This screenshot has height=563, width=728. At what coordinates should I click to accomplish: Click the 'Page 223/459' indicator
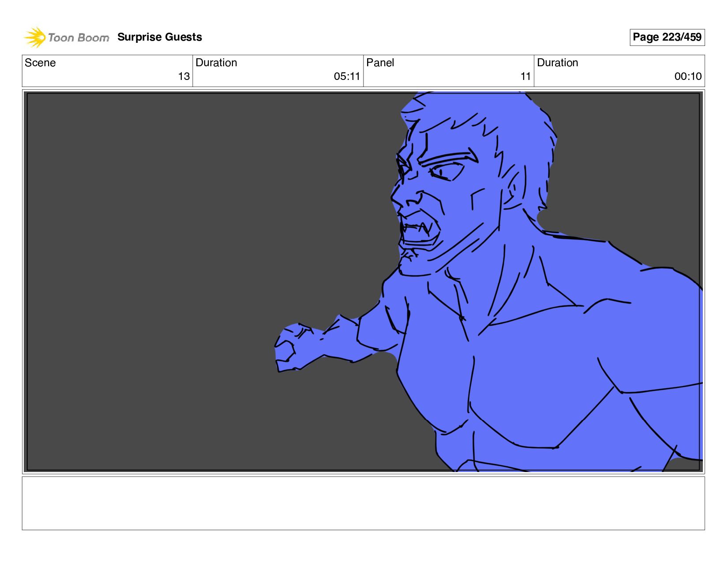(667, 37)
